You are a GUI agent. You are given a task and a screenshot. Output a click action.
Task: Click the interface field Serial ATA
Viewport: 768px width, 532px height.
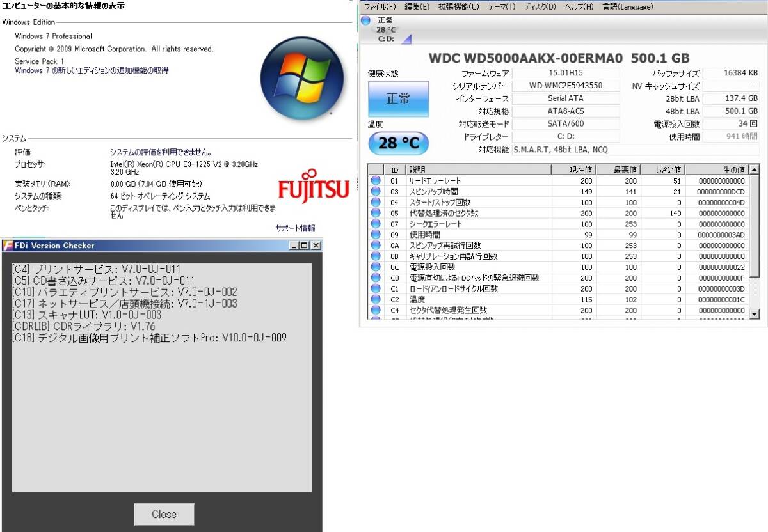566,99
